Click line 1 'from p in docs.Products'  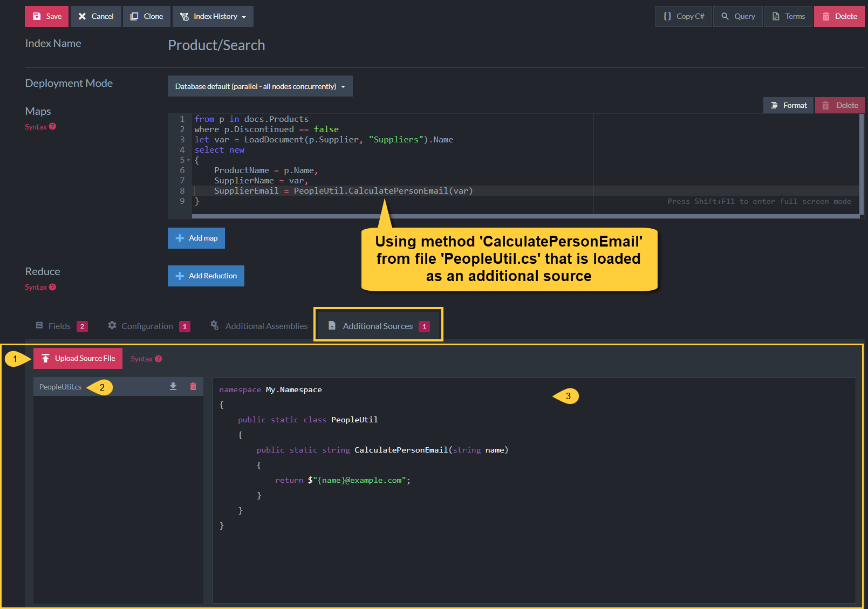(251, 119)
